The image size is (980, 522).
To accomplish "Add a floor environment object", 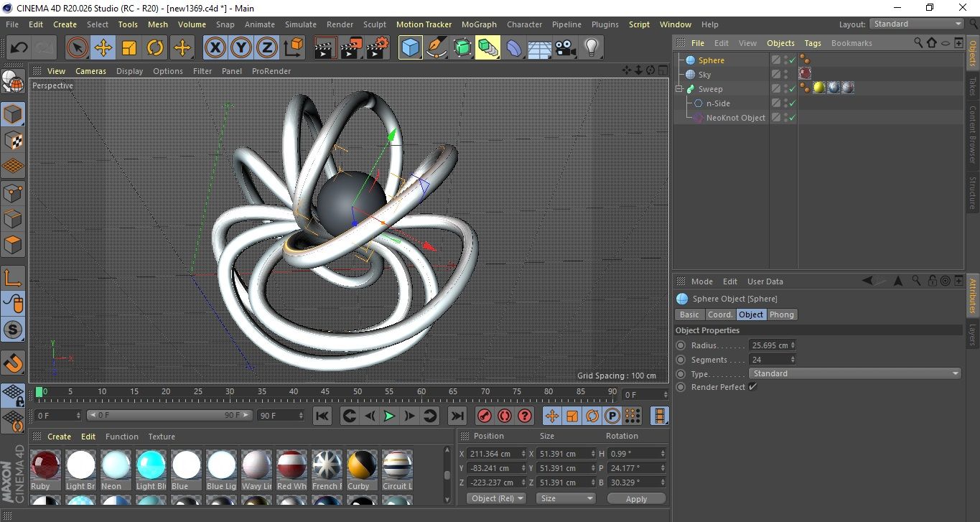I will (x=539, y=48).
